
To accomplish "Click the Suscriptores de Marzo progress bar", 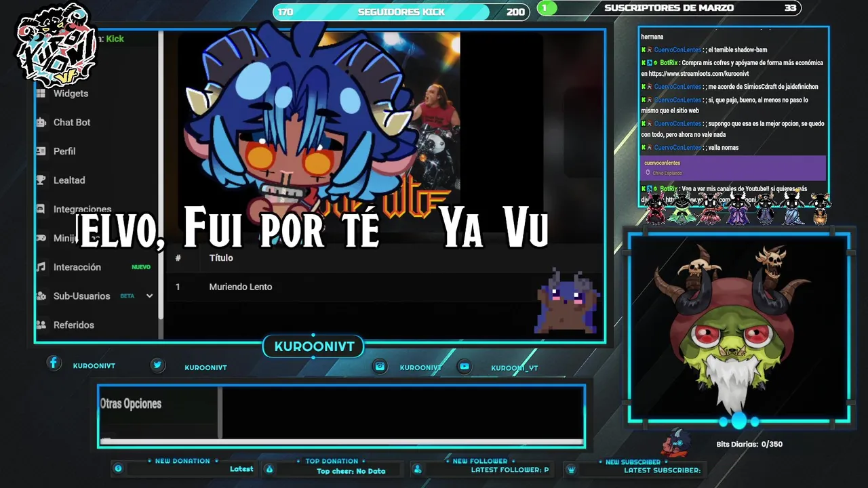I will [x=669, y=8].
